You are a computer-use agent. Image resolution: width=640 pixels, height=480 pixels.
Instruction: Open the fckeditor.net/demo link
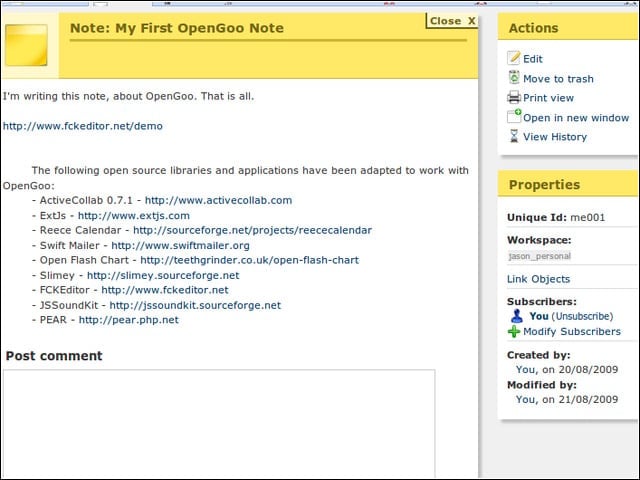point(83,126)
